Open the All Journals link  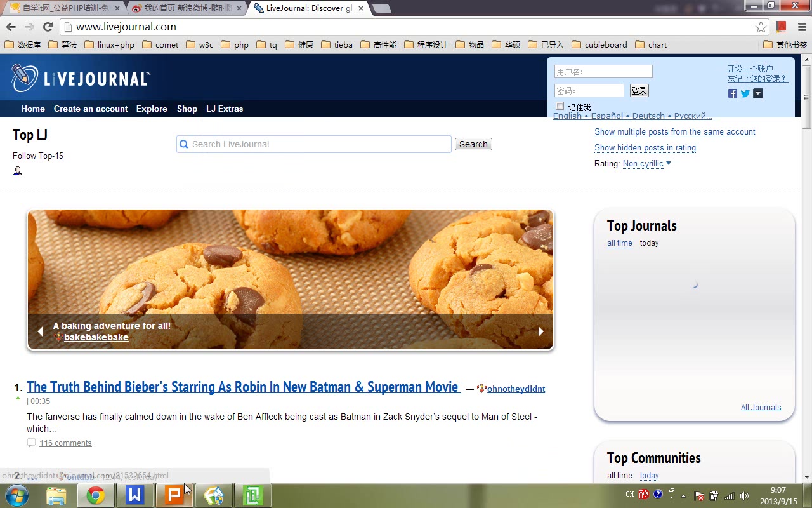tap(761, 408)
